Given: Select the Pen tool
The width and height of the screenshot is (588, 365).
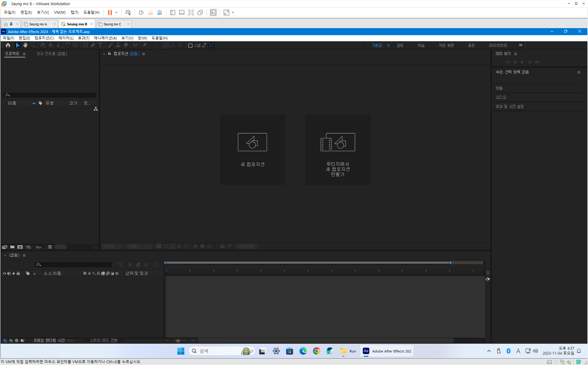Looking at the screenshot, I should click(x=93, y=45).
